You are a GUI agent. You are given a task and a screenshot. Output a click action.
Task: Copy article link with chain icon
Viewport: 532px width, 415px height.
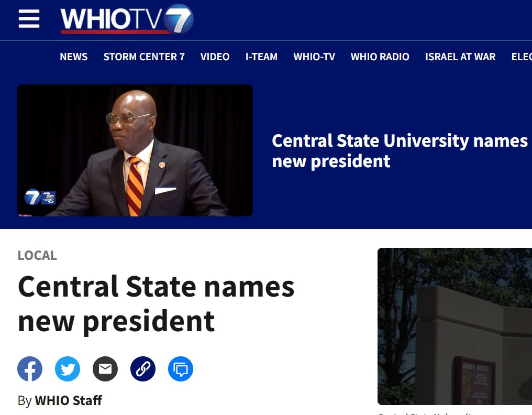click(x=143, y=369)
